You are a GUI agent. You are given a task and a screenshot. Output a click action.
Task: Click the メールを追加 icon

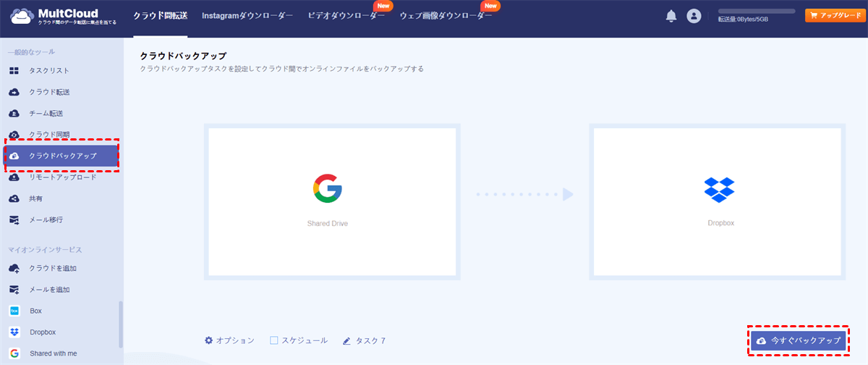point(14,290)
